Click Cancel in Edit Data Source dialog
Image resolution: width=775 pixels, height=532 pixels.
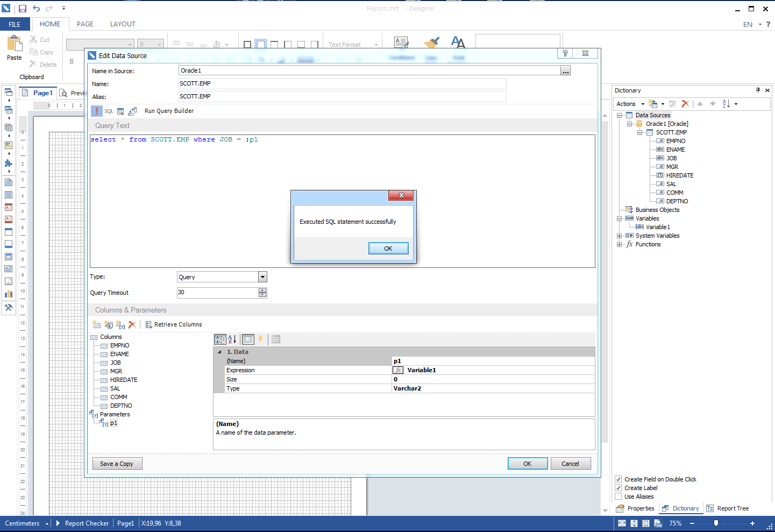tap(571, 464)
